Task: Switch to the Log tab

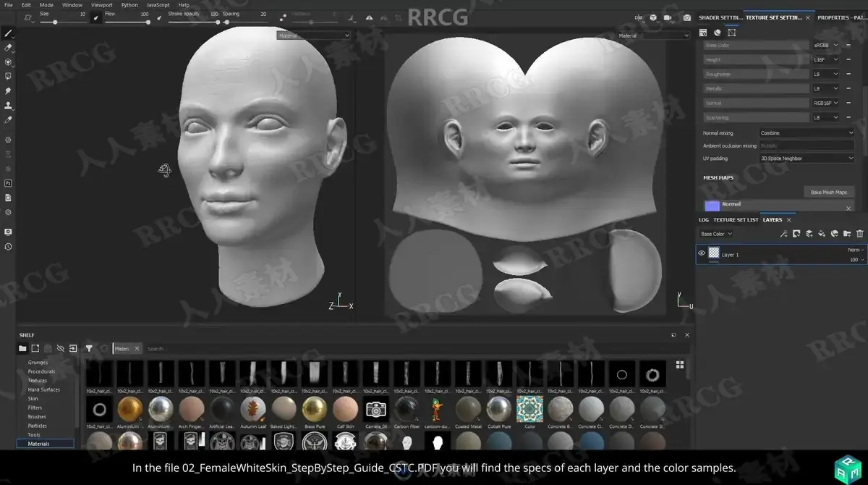Action: coord(704,219)
